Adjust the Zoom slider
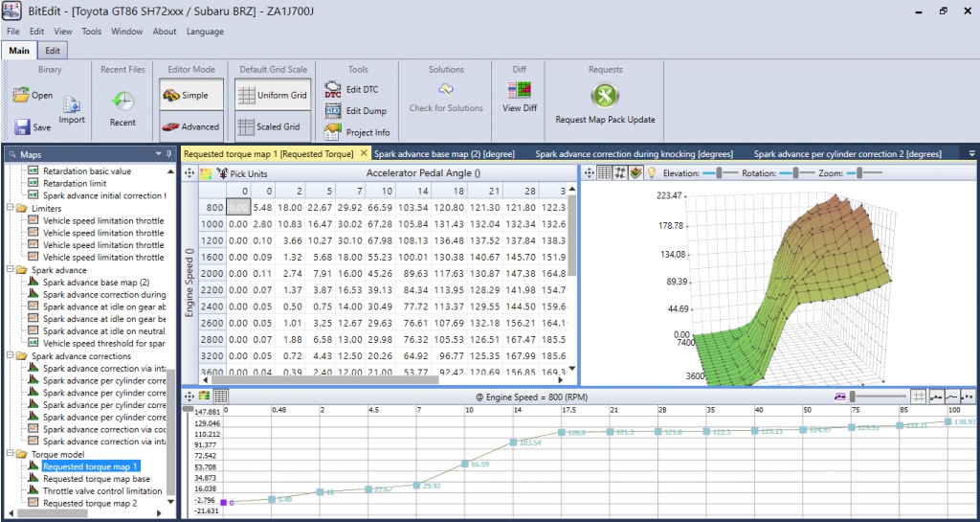980x522 pixels. 865,173
